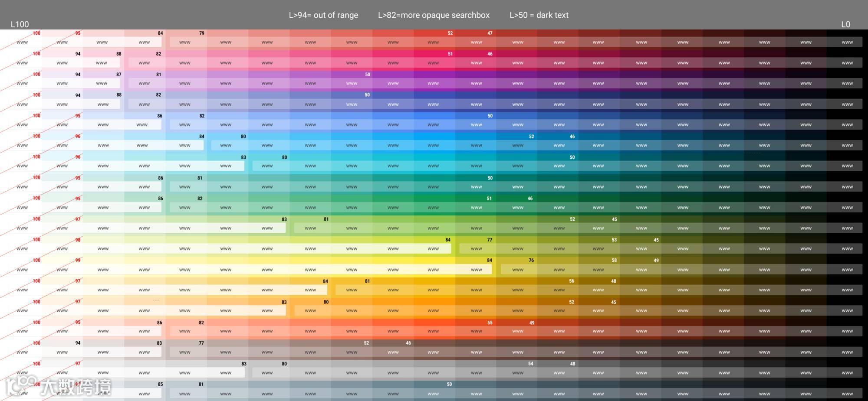
Task: Click the '51' label in the pink row
Action: (450, 54)
